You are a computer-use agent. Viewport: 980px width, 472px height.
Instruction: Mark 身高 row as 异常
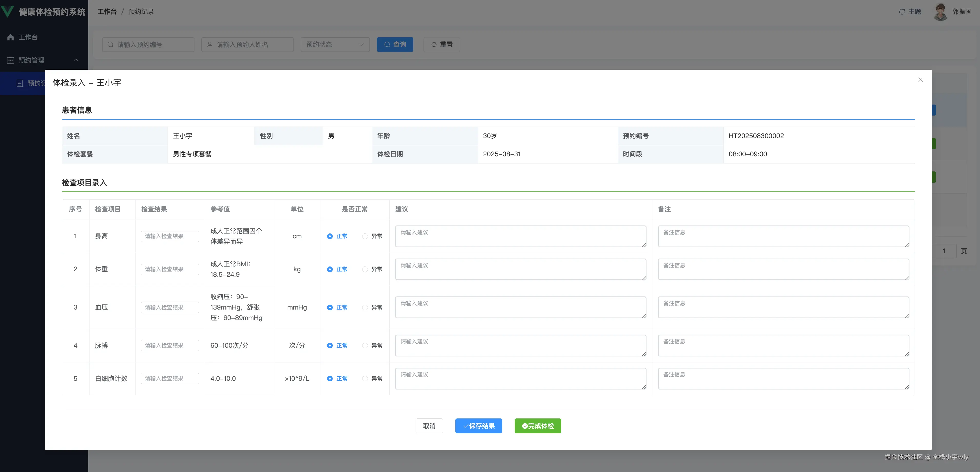tap(365, 236)
